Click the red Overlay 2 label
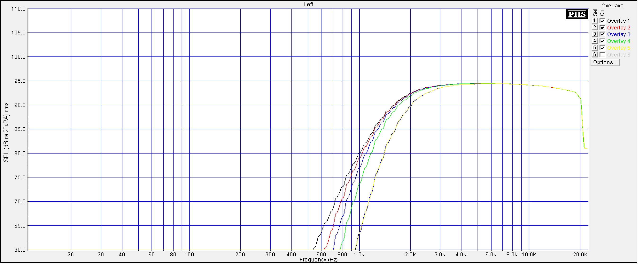 pos(618,28)
